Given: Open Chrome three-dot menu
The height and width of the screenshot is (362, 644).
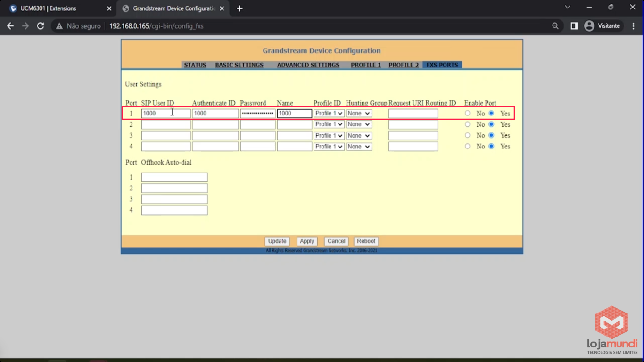Looking at the screenshot, I should click(x=633, y=26).
